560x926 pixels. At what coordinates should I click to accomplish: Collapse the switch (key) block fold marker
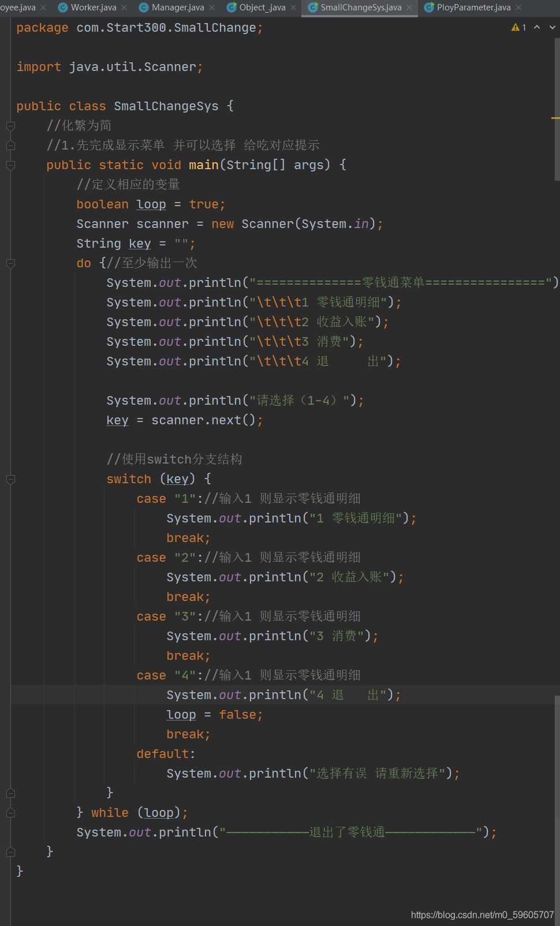(x=10, y=479)
